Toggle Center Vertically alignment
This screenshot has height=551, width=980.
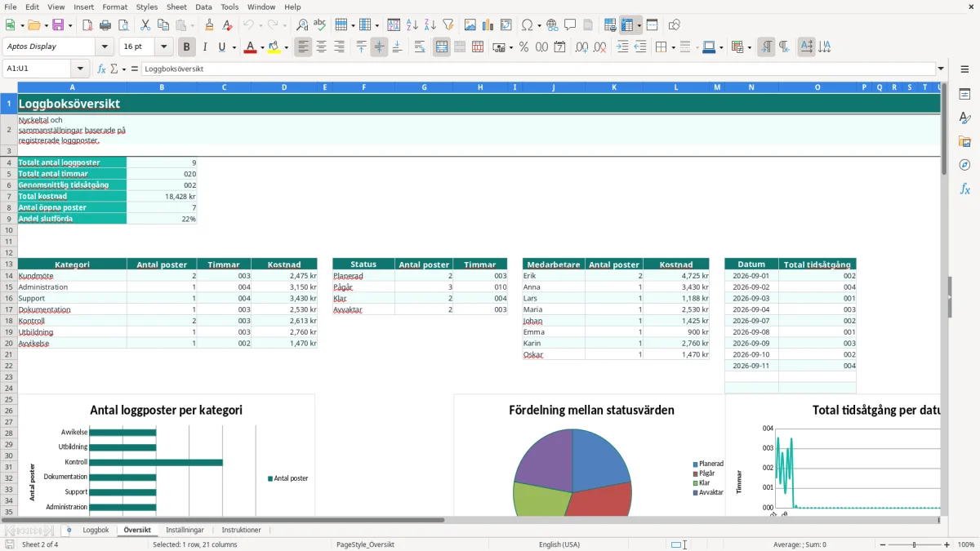tap(379, 47)
